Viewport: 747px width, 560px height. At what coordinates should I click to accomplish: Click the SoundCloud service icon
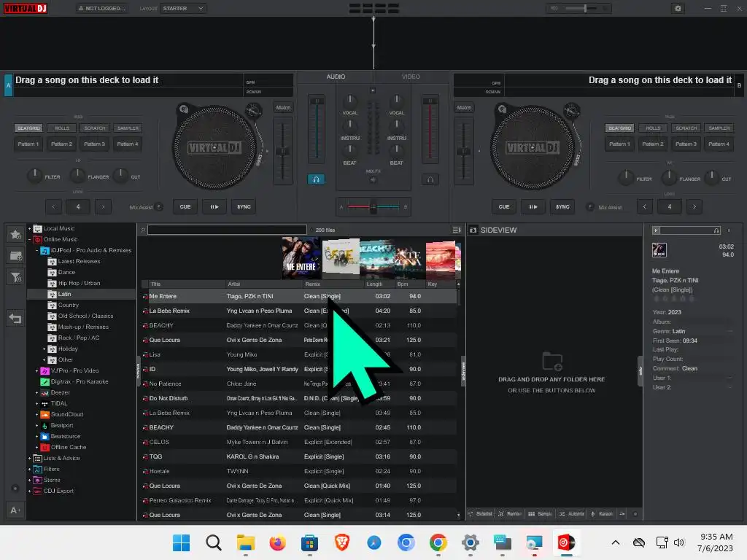coord(44,415)
